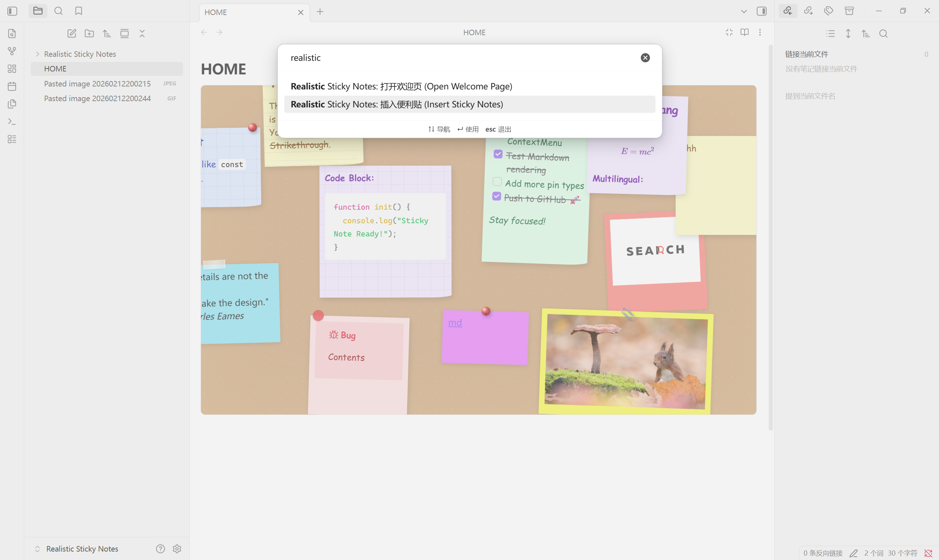Open the graph view from the ribbon
The image size is (939, 560).
pos(12,51)
